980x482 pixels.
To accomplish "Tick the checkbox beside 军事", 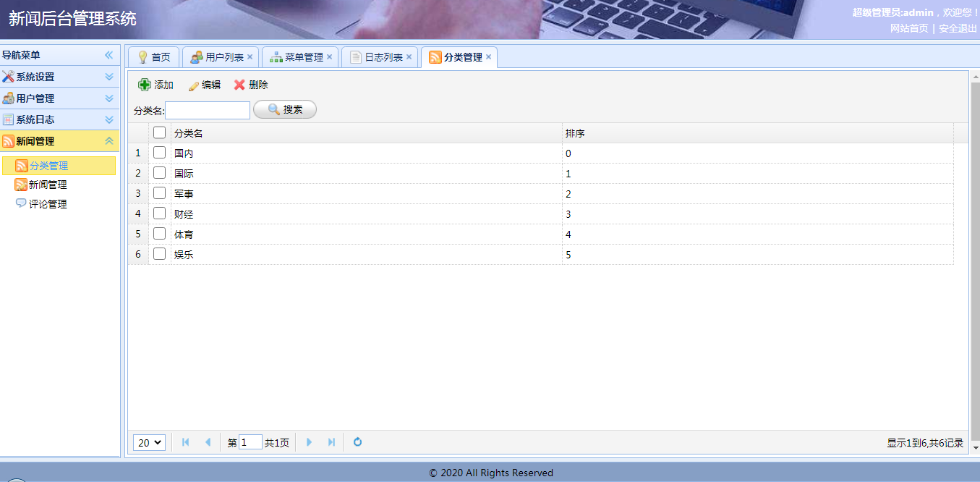I will click(159, 193).
